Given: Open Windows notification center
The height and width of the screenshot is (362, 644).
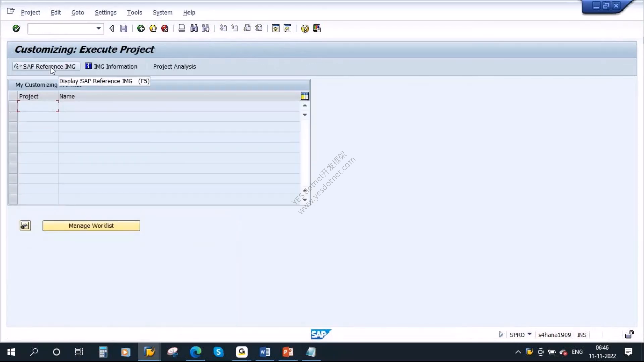Looking at the screenshot, I should click(x=629, y=352).
